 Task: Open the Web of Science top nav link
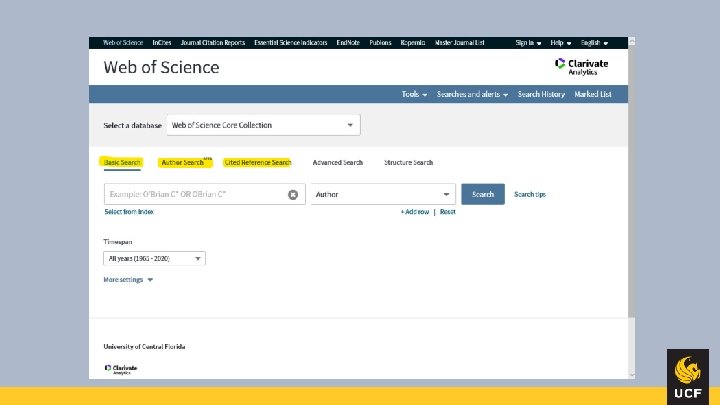click(123, 43)
